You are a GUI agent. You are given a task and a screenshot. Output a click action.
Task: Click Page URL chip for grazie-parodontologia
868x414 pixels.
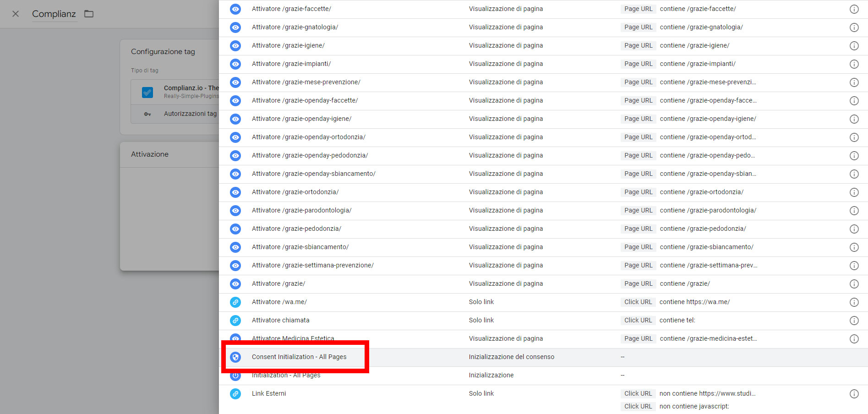coord(638,210)
